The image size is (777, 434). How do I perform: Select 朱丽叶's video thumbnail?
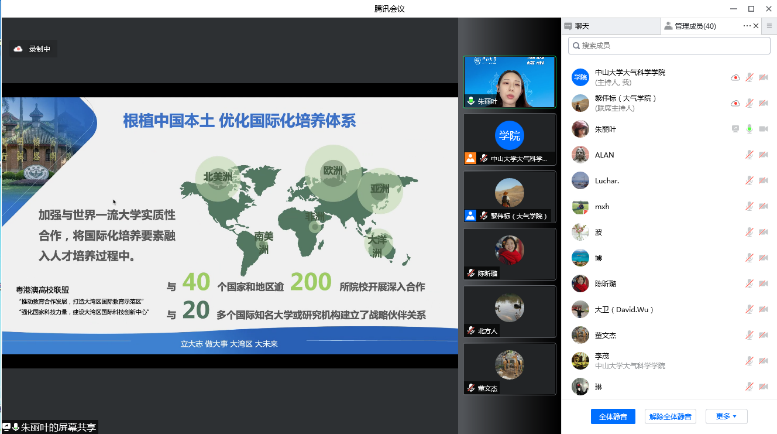click(x=509, y=80)
